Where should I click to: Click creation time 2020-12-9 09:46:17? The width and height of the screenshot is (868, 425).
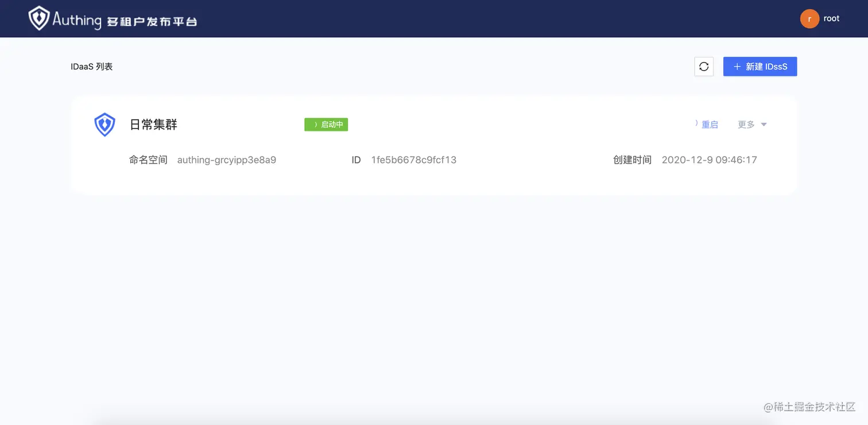(x=710, y=160)
